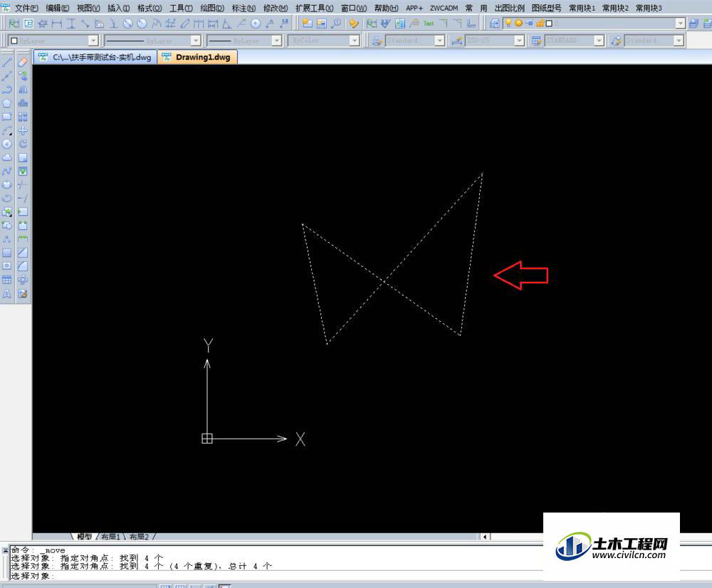Select the Revision Cloud tool
The height and width of the screenshot is (588, 712).
click(x=7, y=157)
